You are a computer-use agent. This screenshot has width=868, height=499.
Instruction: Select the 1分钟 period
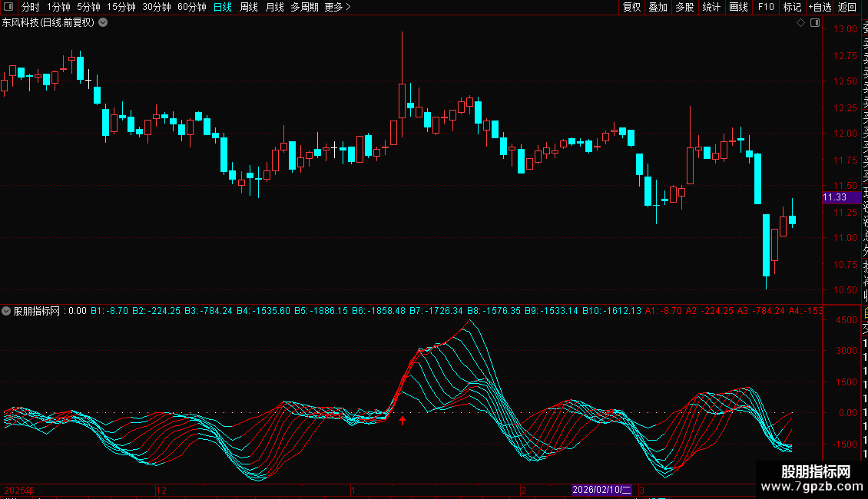click(x=58, y=7)
